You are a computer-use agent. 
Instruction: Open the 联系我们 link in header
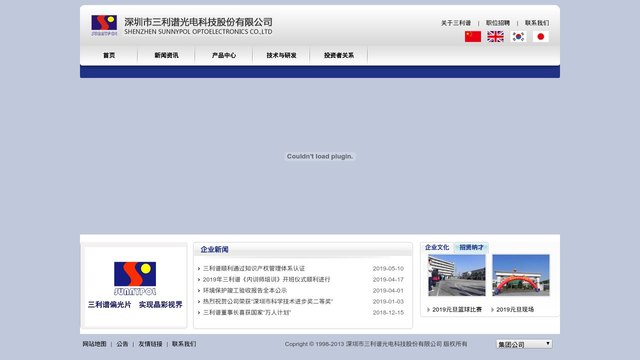click(537, 23)
